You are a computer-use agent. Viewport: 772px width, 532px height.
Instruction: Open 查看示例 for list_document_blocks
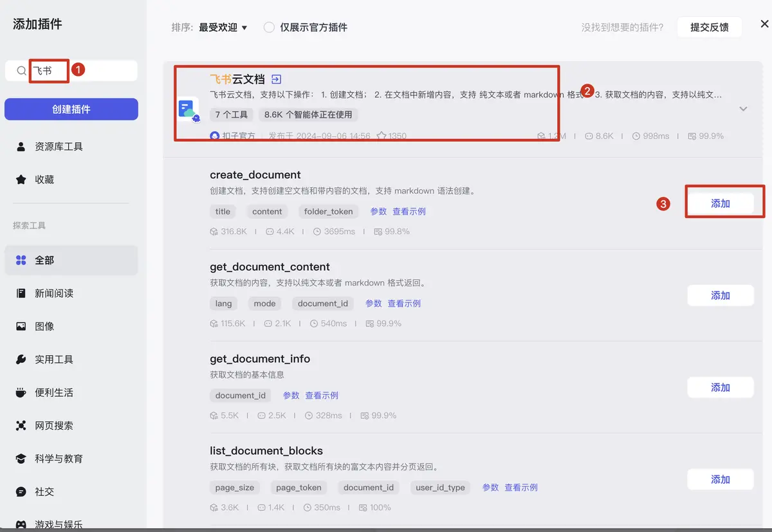(x=521, y=487)
